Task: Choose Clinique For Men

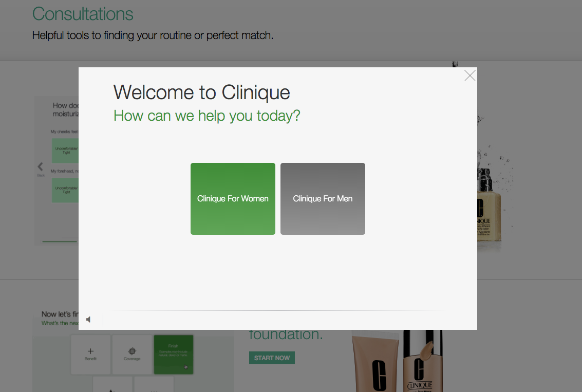Action: [323, 199]
